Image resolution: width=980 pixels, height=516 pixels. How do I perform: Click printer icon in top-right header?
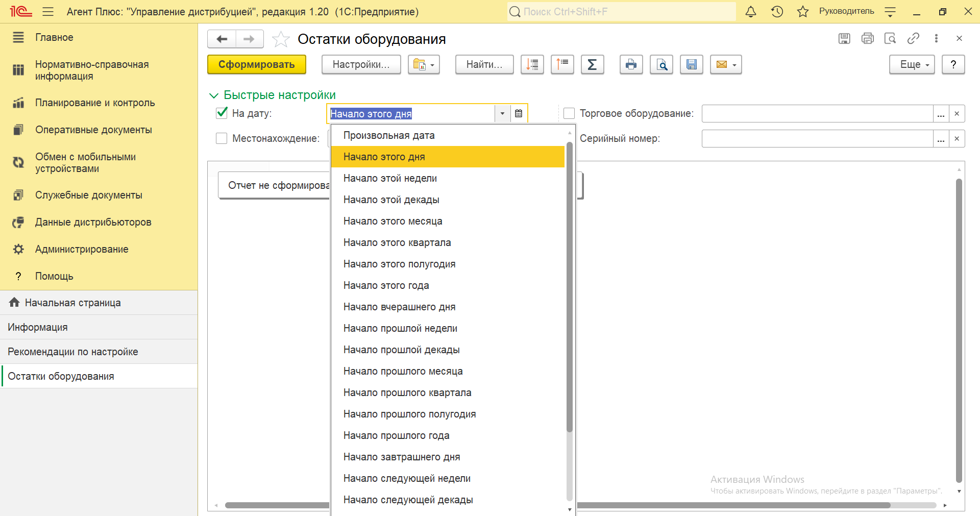pos(867,38)
